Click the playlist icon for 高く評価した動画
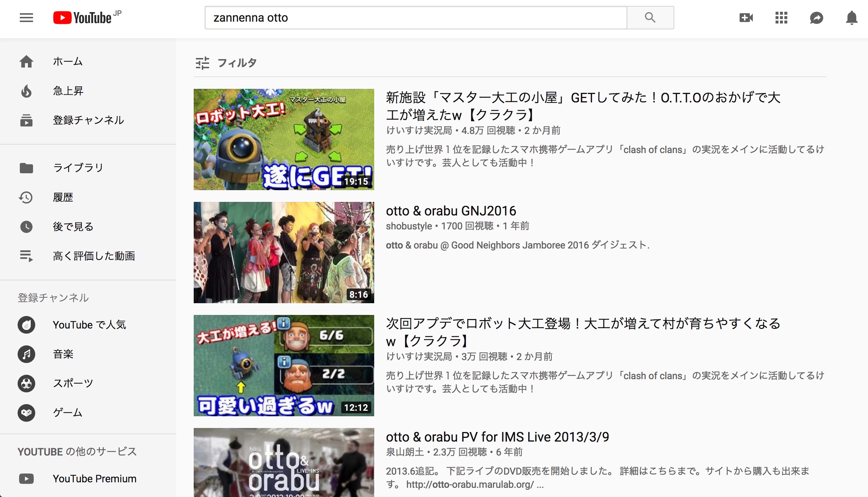This screenshot has width=868, height=497. pyautogui.click(x=26, y=256)
